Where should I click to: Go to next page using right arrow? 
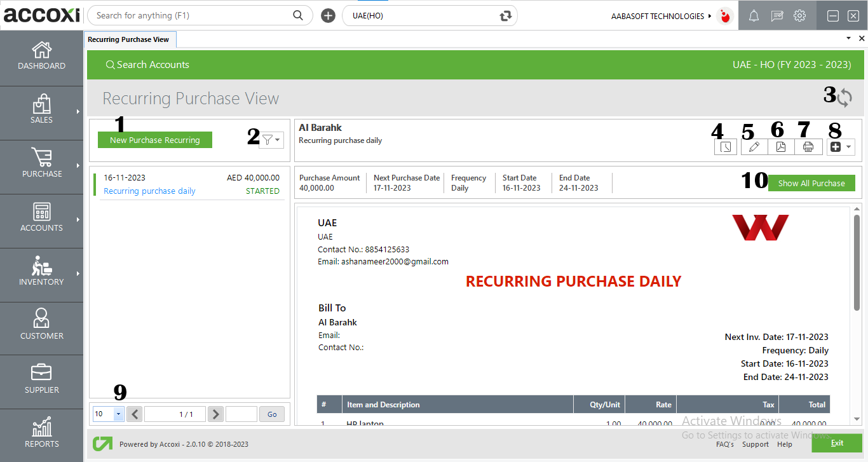coord(215,414)
